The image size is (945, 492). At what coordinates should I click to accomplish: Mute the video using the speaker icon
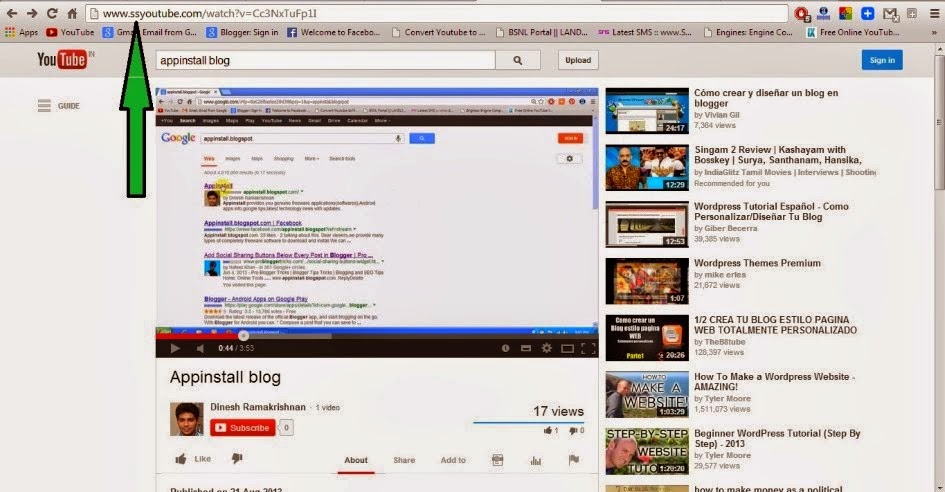(x=200, y=348)
